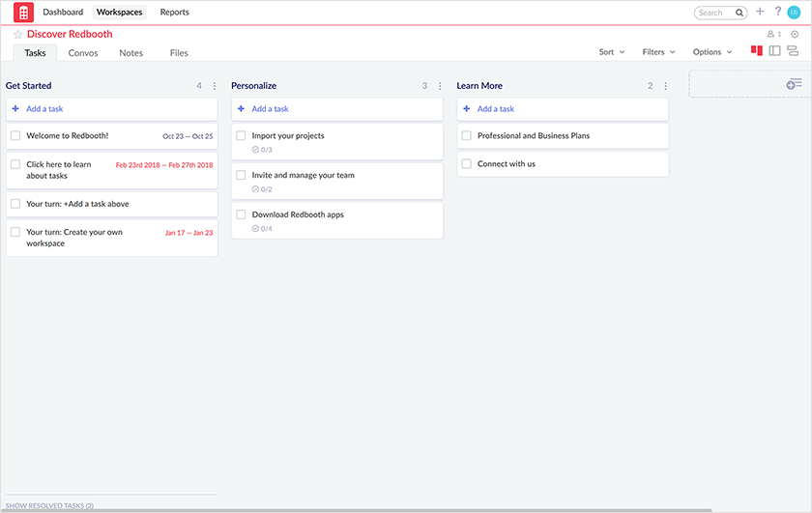
Task: Open Discover Redbooth workspace title
Action: point(70,34)
